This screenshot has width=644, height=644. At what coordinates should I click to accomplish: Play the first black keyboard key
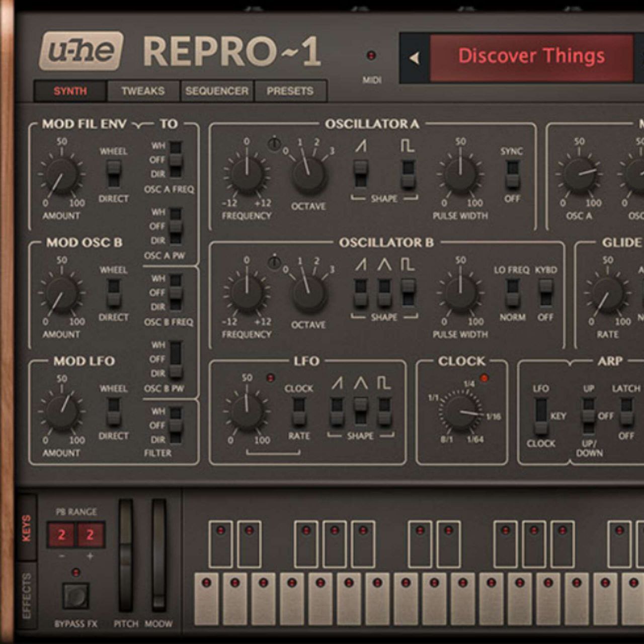(220, 544)
